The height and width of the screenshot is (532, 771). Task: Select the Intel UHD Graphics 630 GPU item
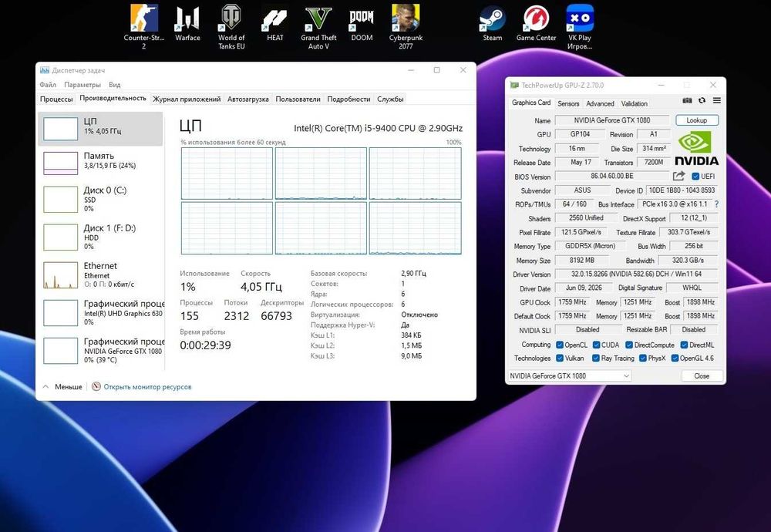click(x=100, y=313)
